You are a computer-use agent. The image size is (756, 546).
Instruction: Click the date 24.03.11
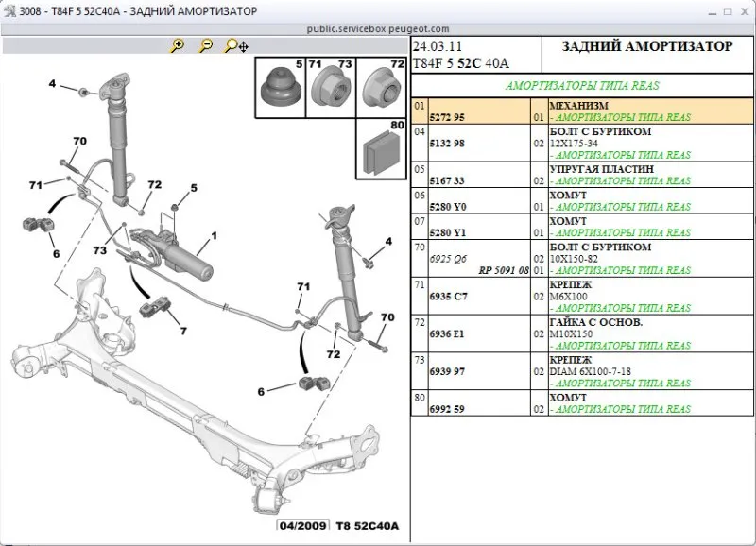pos(437,46)
